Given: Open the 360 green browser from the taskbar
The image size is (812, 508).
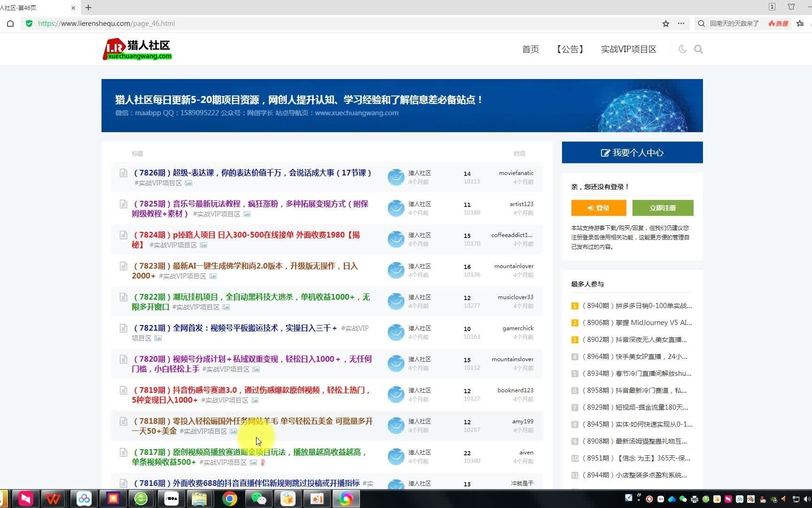Looking at the screenshot, I should coord(141,499).
